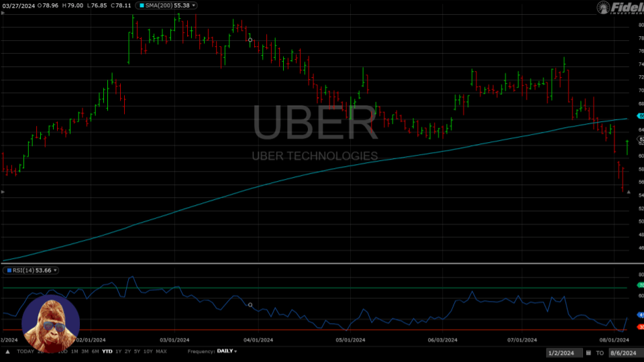Click the red RSI 30 level marker
This screenshot has height=362, width=644.
(641, 326)
